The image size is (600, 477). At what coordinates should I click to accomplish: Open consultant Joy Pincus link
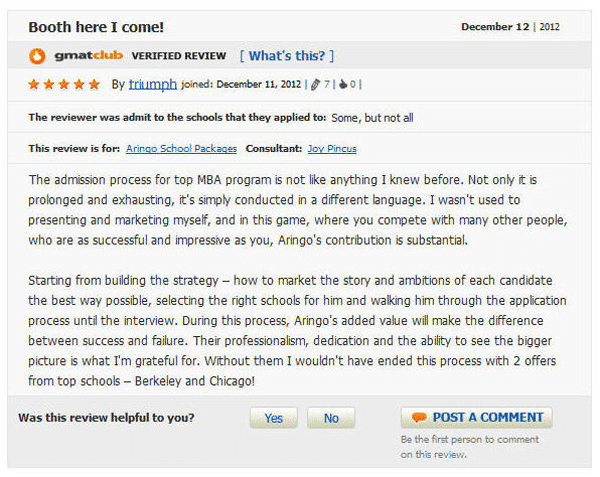pyautogui.click(x=332, y=148)
